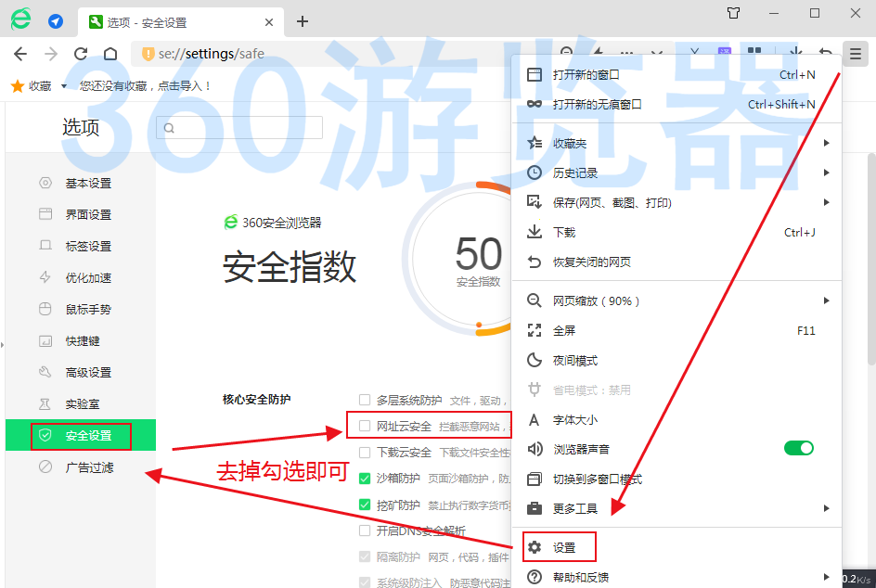This screenshot has height=588, width=876.
Task: Open 实验室 in sidebar
Action: click(x=81, y=403)
